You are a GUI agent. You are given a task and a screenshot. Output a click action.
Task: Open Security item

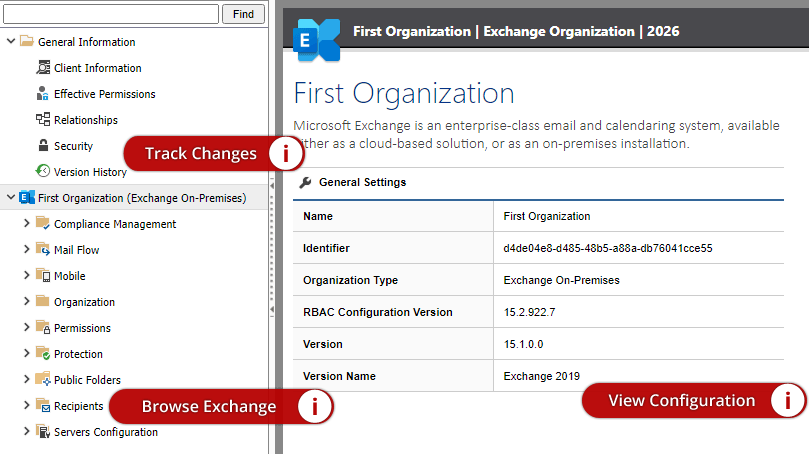[x=73, y=146]
